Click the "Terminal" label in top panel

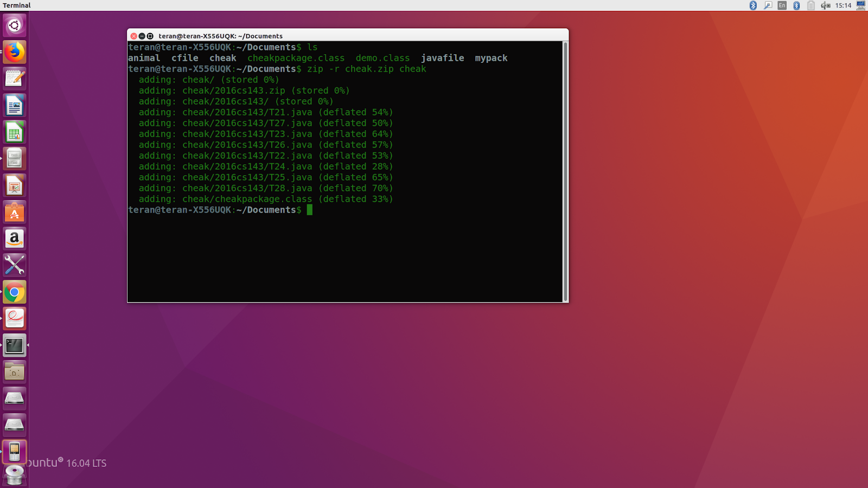point(17,5)
